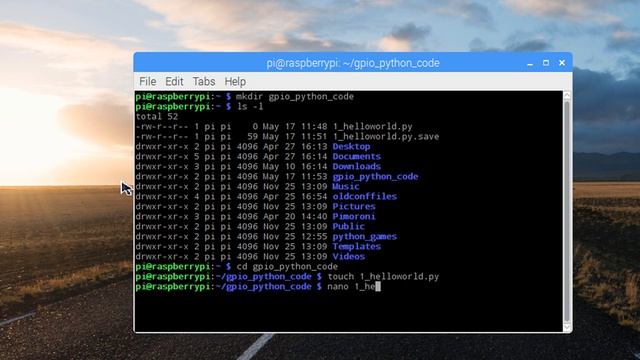This screenshot has height=360, width=640.
Task: Click the Pictures directory name
Action: 353,207
